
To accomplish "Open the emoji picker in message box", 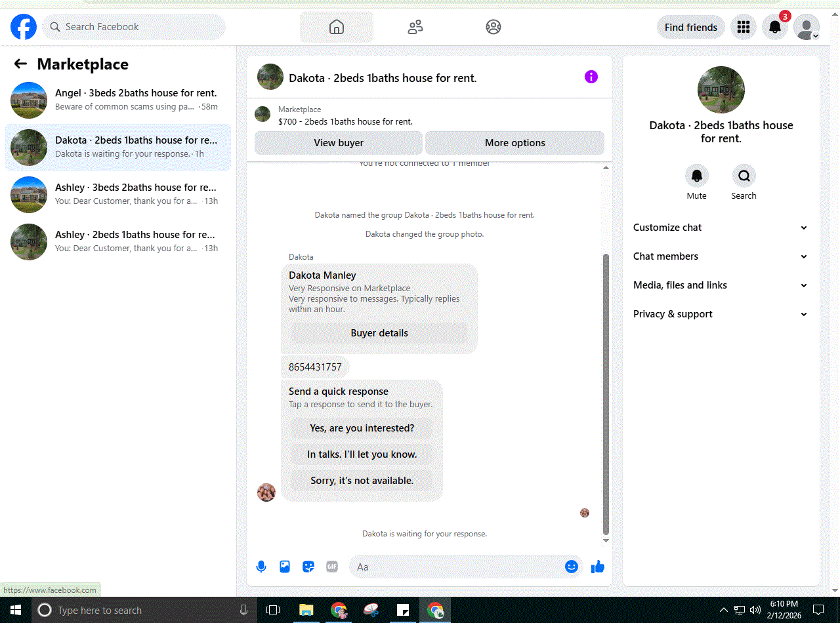I will (572, 567).
